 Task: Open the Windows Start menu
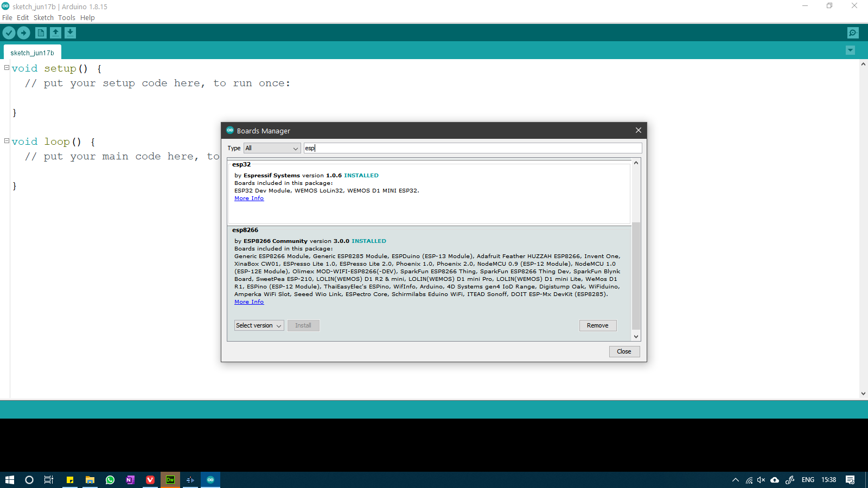click(x=10, y=480)
